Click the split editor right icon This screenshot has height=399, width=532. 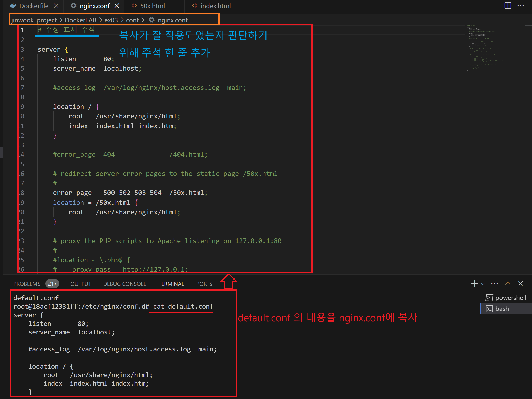pyautogui.click(x=508, y=6)
